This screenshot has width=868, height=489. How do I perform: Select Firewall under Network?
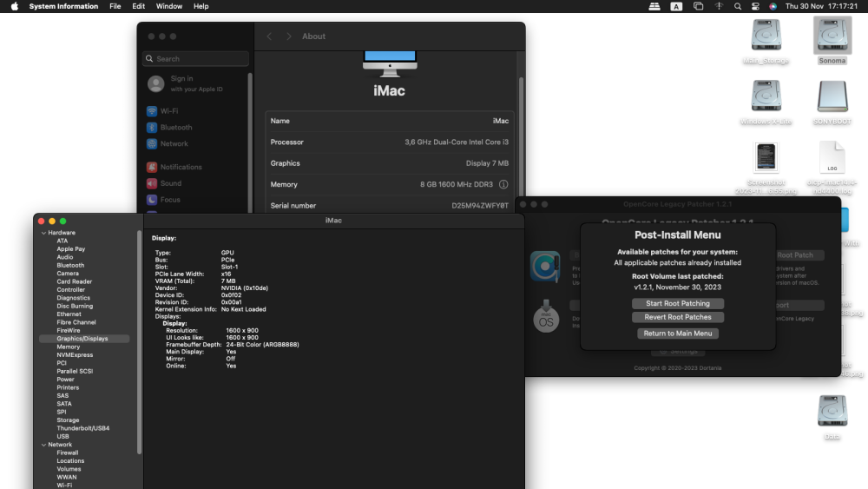(68, 453)
